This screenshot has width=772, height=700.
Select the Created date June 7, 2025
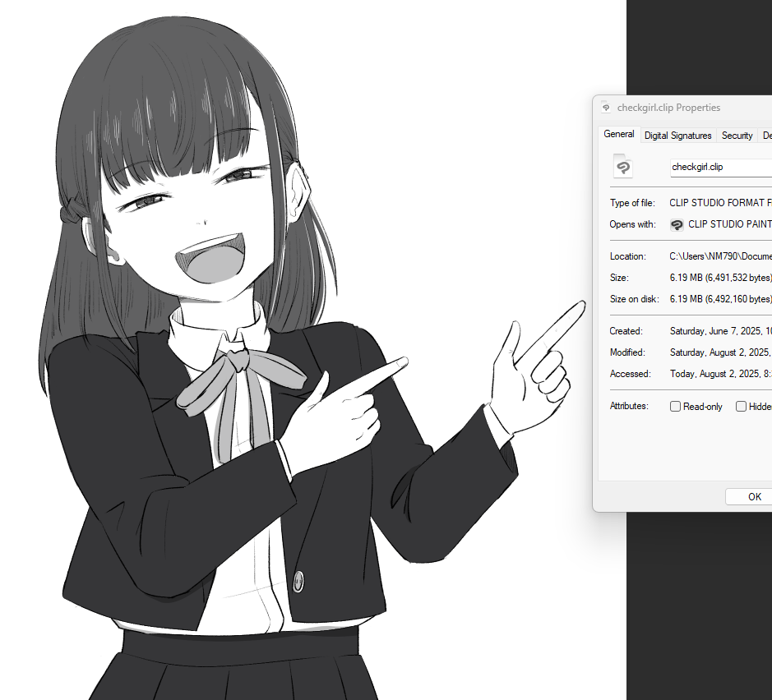(720, 331)
